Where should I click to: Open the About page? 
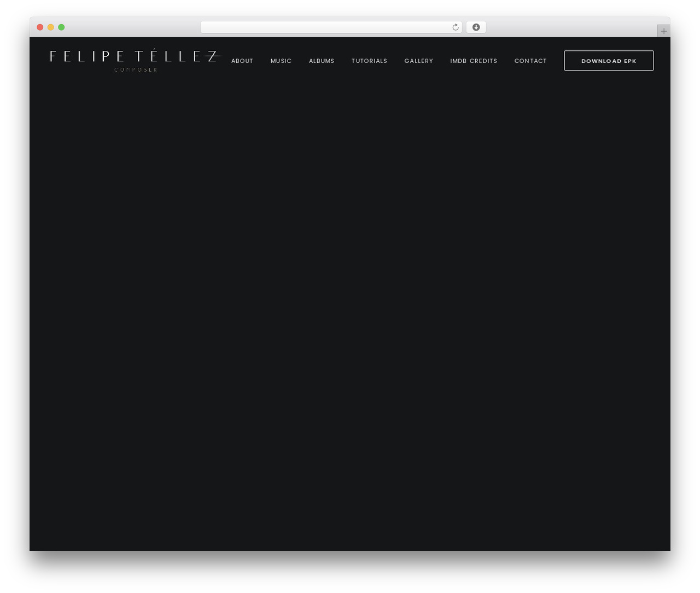[x=242, y=61]
